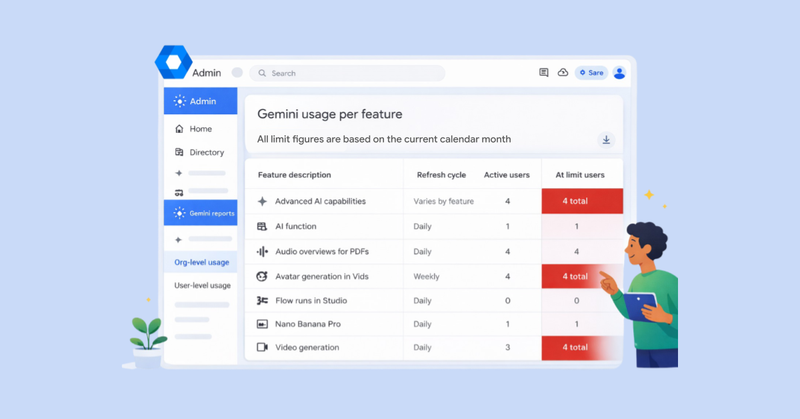The width and height of the screenshot is (800, 419).
Task: Click Varies by feature refresh cycle cell
Action: click(x=443, y=201)
